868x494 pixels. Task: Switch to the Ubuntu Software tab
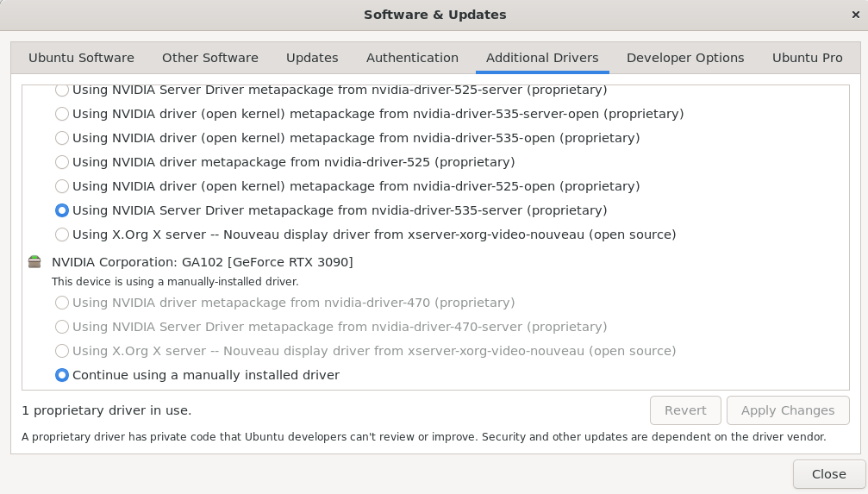pyautogui.click(x=81, y=58)
